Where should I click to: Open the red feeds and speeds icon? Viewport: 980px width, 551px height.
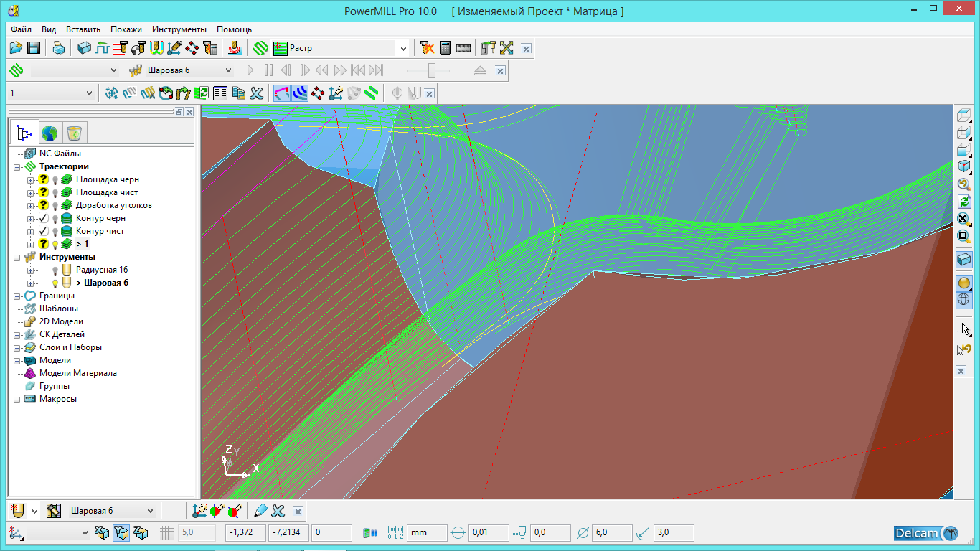point(120,48)
